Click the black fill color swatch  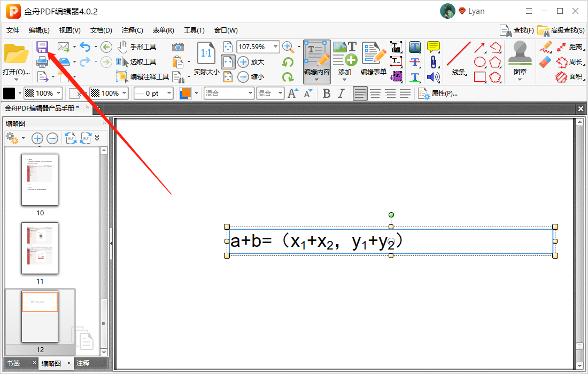coord(9,93)
